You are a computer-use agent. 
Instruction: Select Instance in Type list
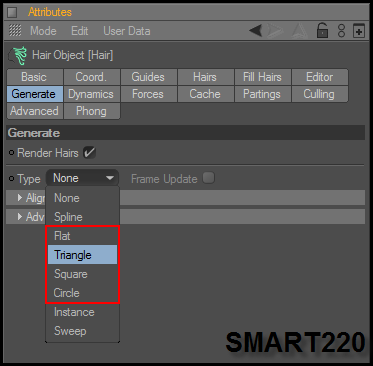[x=82, y=312]
